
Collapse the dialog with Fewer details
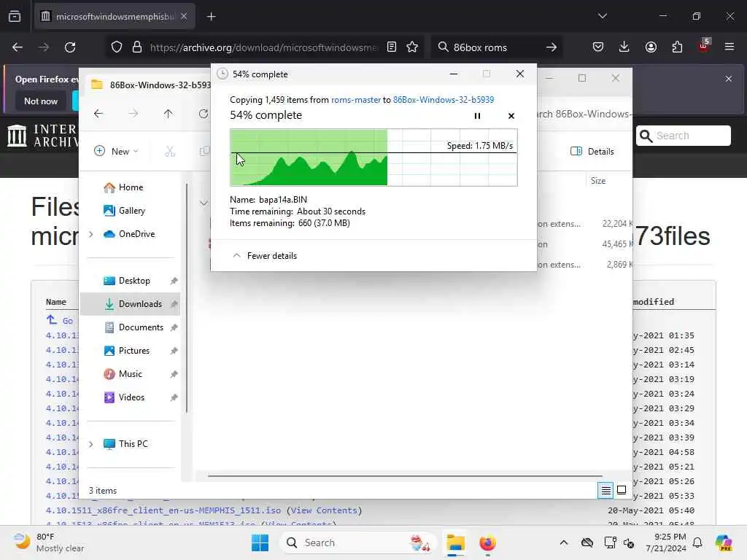tap(264, 256)
